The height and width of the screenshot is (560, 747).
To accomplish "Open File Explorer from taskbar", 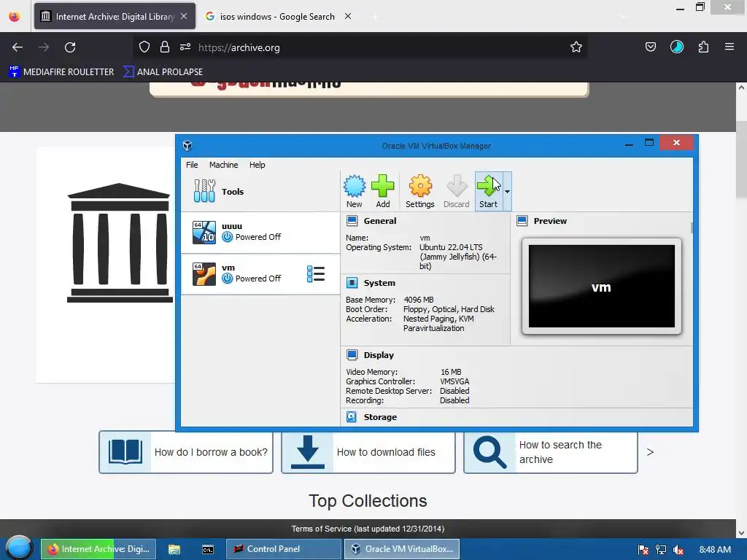I will (174, 550).
